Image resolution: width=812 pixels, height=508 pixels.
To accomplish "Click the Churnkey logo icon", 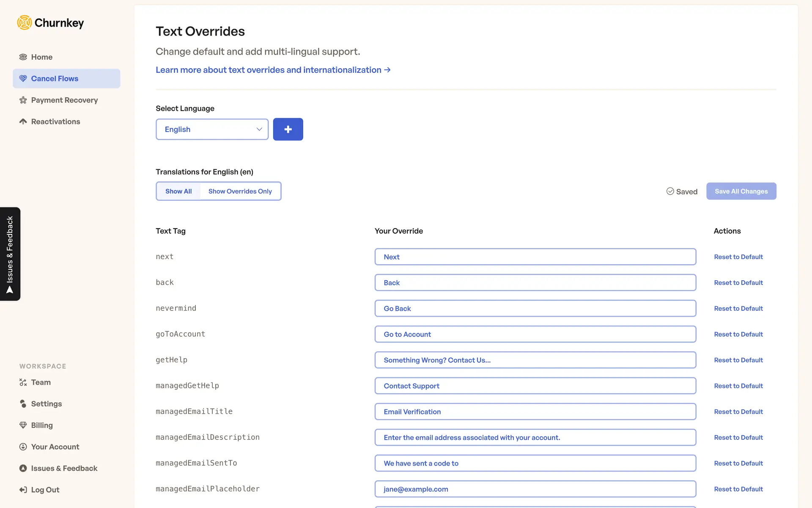I will point(25,22).
